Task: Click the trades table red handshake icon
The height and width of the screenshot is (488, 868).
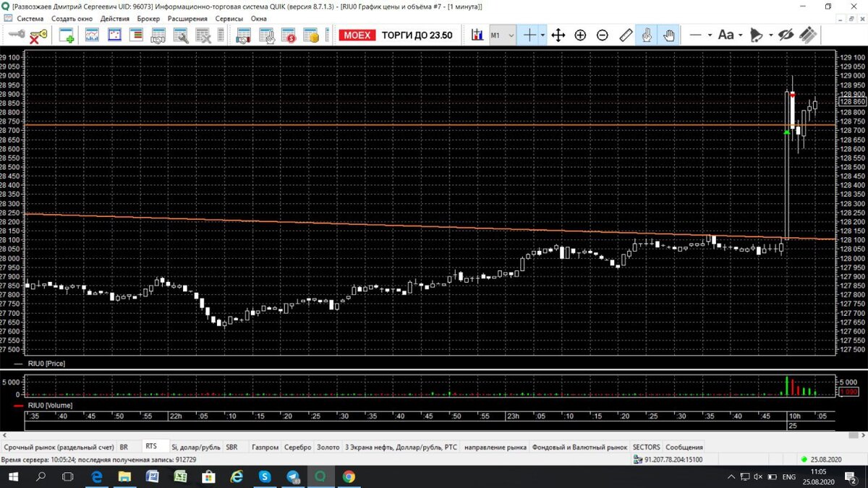Action: 244,35
